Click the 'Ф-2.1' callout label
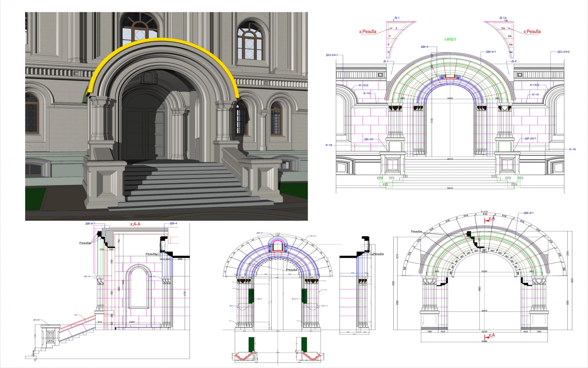This screenshot has width=588, height=368. (x=295, y=299)
